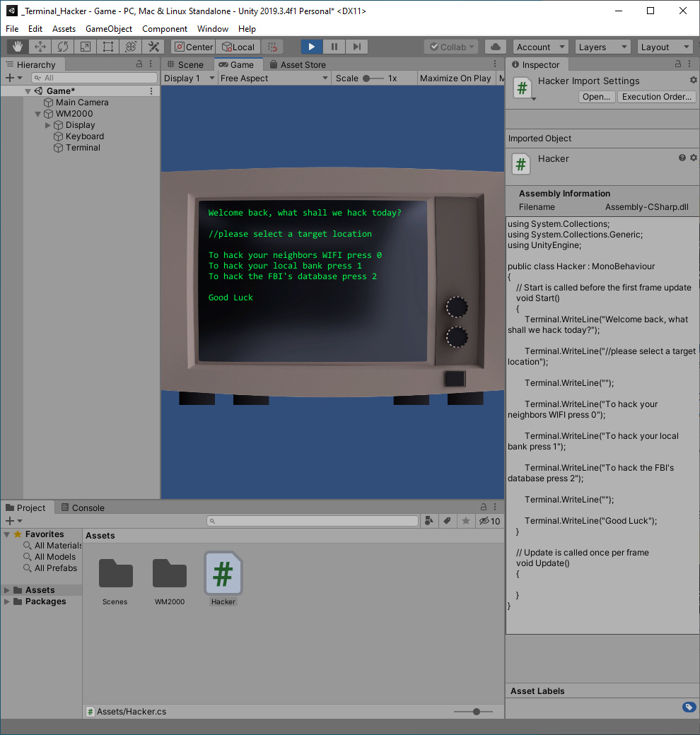Switch to the Console tab
Viewport: 700px width, 735px height.
[x=83, y=507]
